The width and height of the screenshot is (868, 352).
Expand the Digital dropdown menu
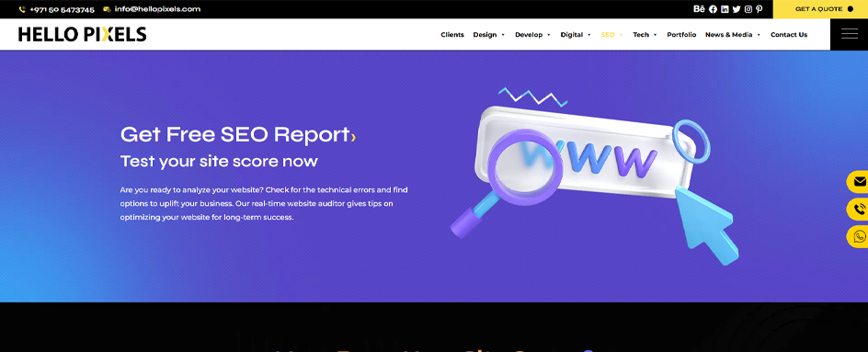coord(576,34)
